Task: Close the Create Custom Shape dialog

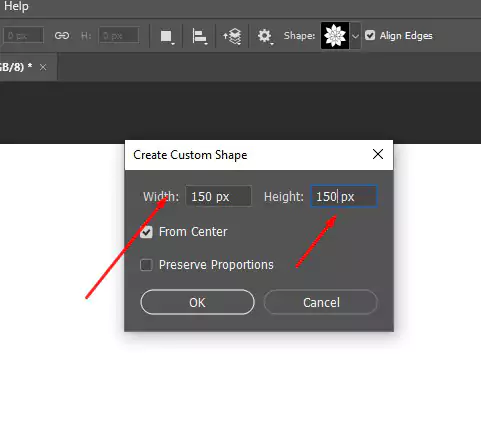Action: [378, 154]
